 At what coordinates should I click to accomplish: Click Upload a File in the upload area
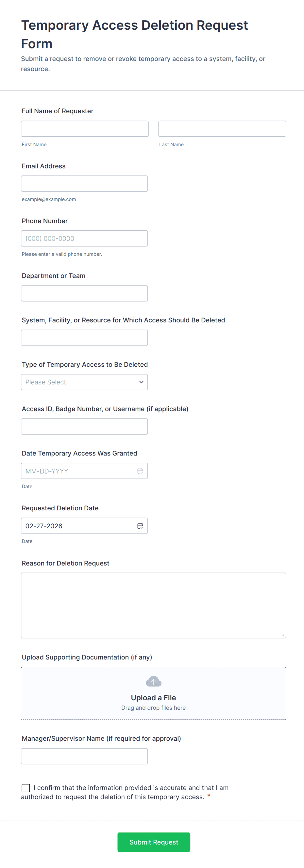coord(153,698)
